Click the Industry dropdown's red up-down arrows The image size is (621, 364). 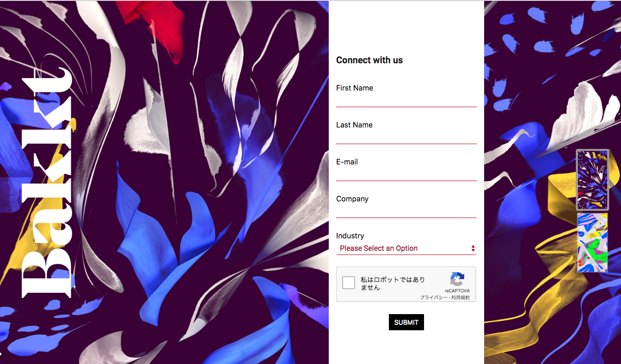[x=473, y=249]
